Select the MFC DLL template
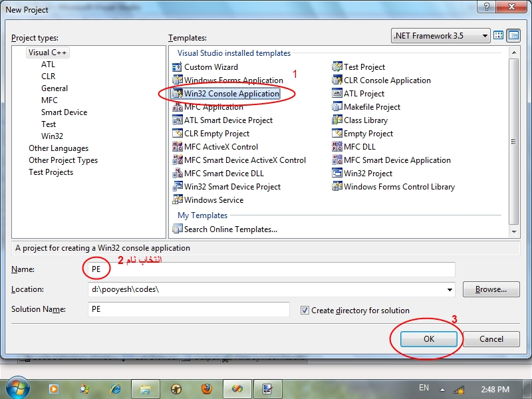 tap(354, 146)
